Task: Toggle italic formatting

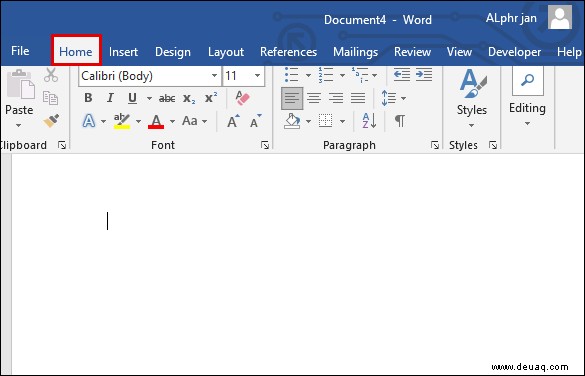Action: [x=110, y=98]
